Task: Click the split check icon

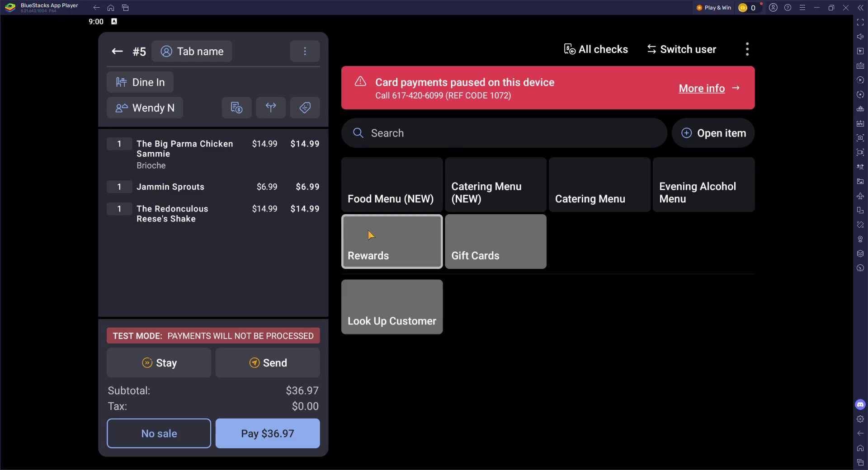Action: 270,108
